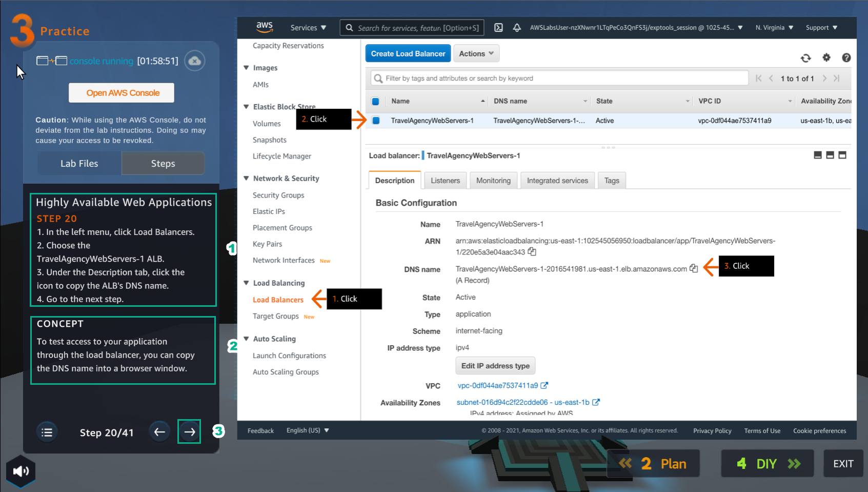Toggle the TravelAgencyWebServers-1 row checkbox
Viewport: 868px width, 492px height.
[376, 121]
